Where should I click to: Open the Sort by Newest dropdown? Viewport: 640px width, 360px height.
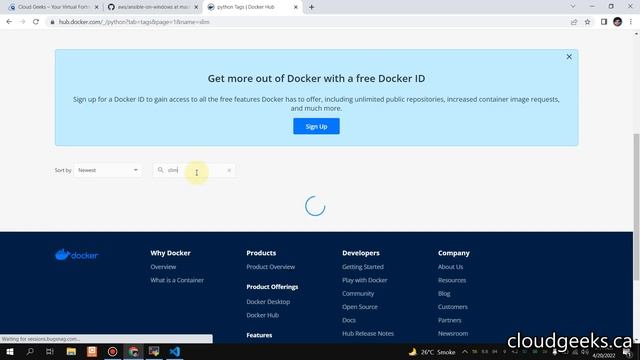tap(108, 170)
